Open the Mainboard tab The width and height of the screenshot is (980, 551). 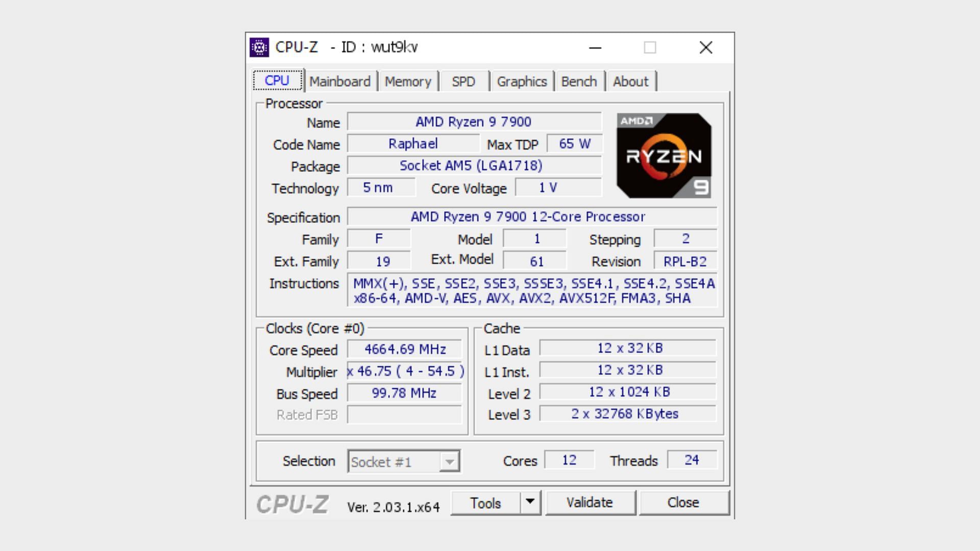[x=338, y=81]
